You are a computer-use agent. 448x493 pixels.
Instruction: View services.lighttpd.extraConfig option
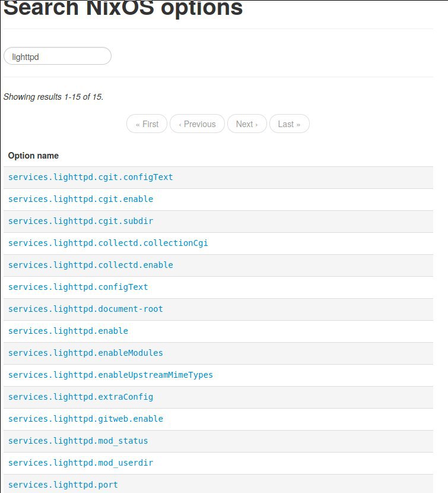[81, 397]
